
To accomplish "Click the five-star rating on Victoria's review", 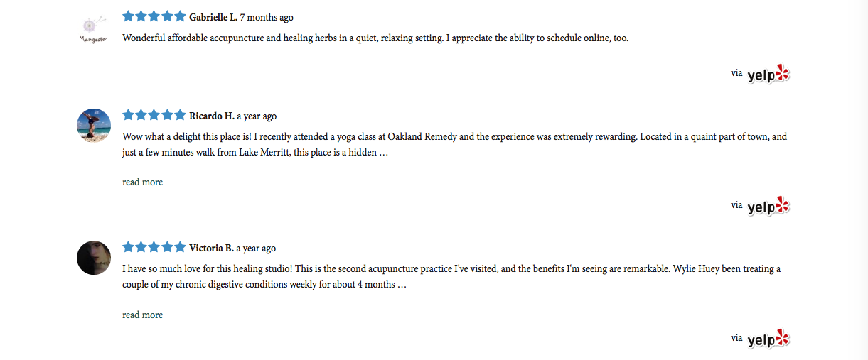I will (154, 247).
